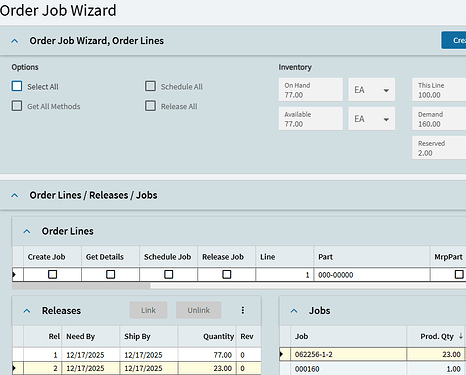The image size is (466, 375).
Task: Click the Job column header
Action: click(x=348, y=336)
